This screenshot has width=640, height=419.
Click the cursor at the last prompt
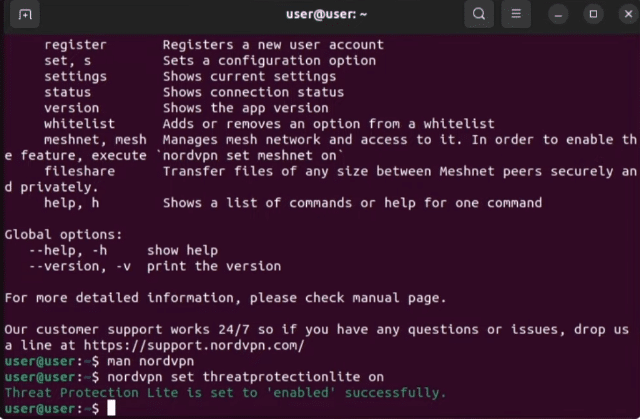pyautogui.click(x=111, y=408)
